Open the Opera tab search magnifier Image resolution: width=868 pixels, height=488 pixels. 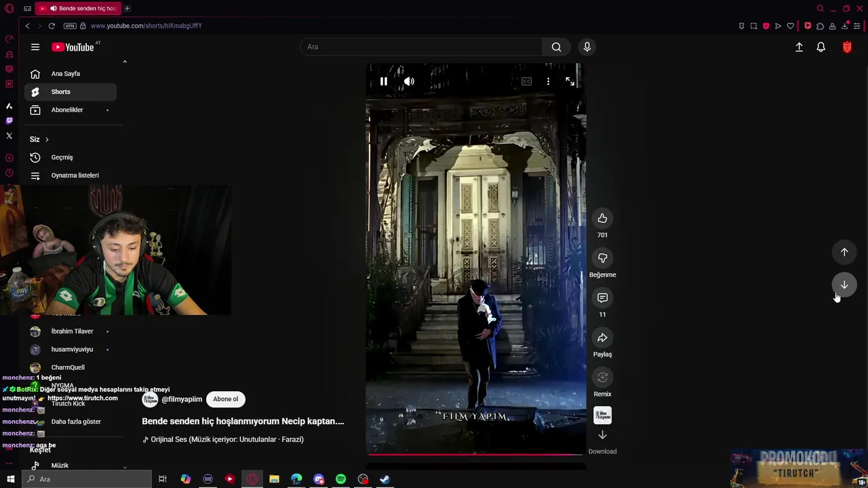click(x=820, y=8)
